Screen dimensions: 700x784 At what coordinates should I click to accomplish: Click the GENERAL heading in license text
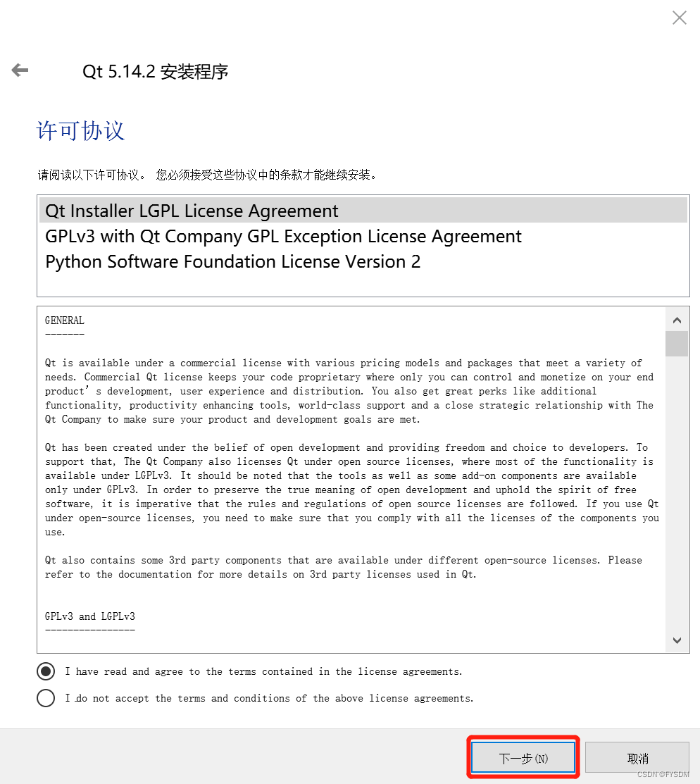[65, 320]
